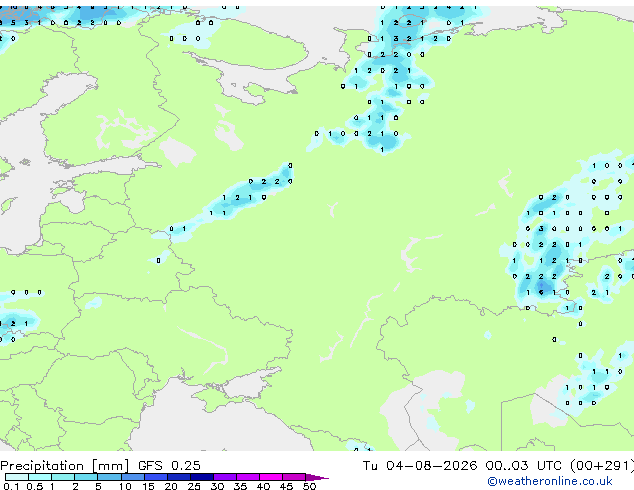The width and height of the screenshot is (634, 490).
Task: Click the 'Precipitation [mm]' title text
Action: tap(65, 466)
